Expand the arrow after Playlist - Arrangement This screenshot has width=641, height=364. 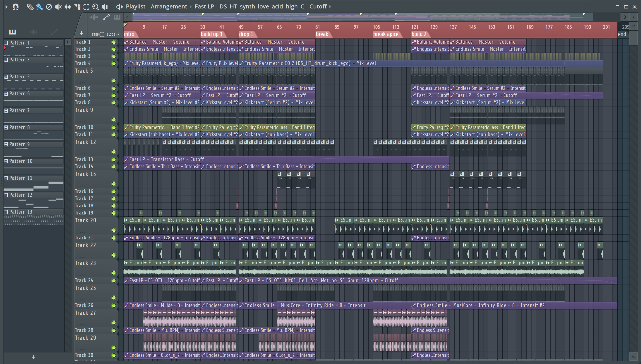pos(191,7)
